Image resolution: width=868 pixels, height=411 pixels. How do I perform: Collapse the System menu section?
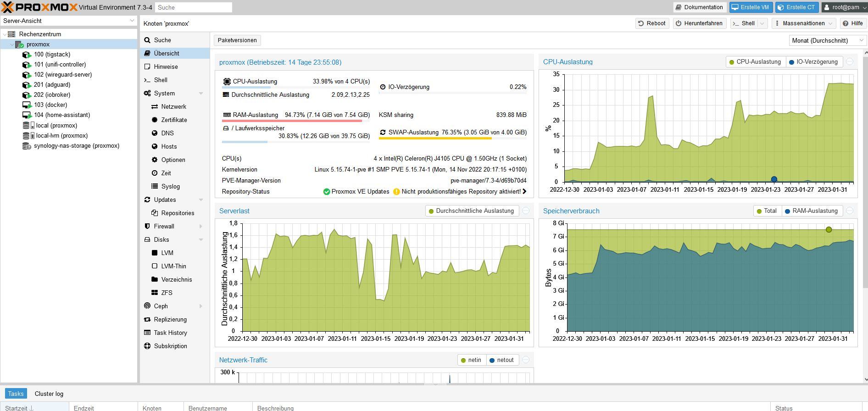pyautogui.click(x=201, y=94)
